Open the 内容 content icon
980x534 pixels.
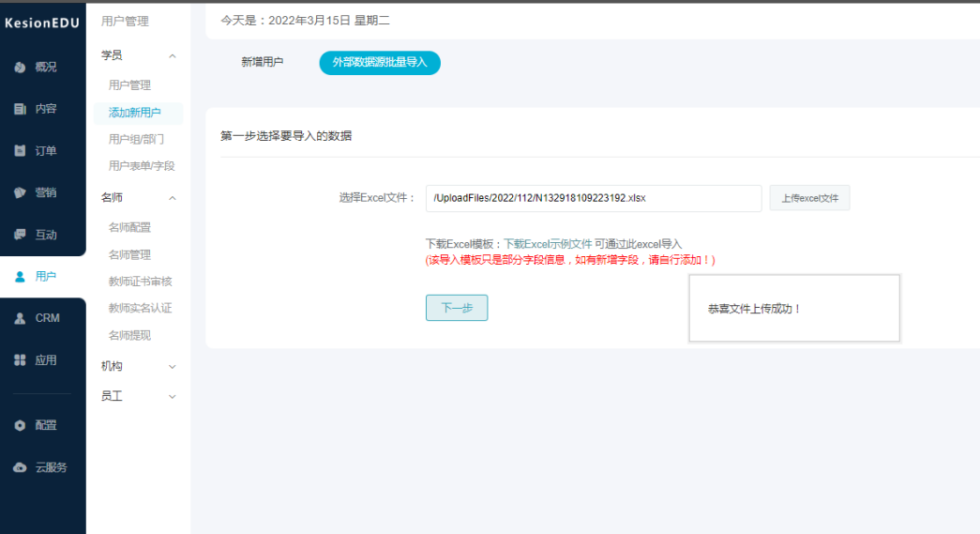pyautogui.click(x=20, y=109)
